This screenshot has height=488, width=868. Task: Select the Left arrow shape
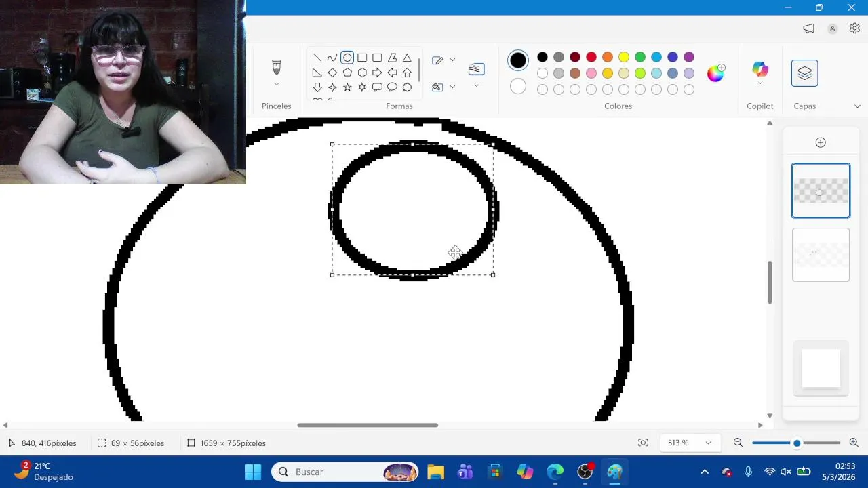tap(392, 73)
